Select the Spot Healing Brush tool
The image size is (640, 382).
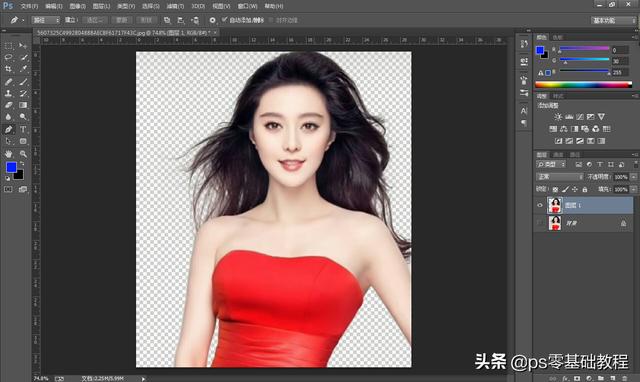pos(8,82)
